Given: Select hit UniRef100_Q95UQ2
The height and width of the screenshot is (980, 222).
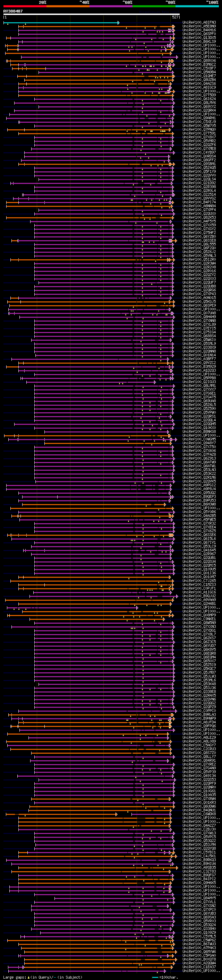Looking at the screenshot, I should (199, 493).
